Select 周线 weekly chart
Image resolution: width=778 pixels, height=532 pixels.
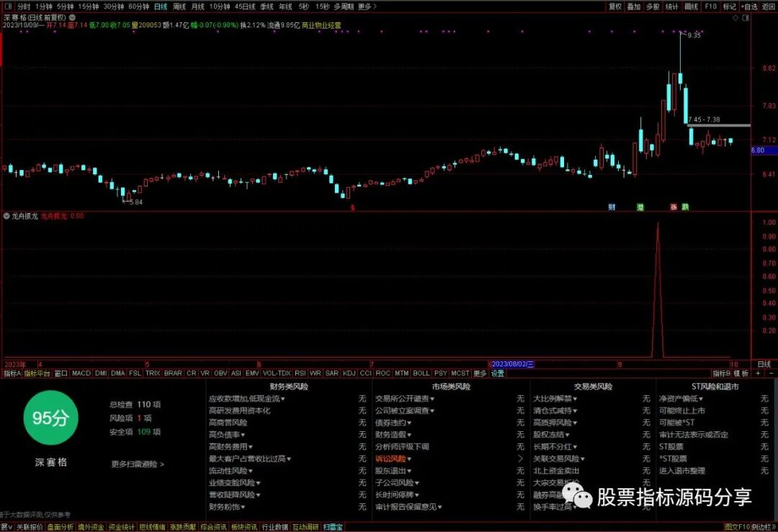tap(179, 6)
